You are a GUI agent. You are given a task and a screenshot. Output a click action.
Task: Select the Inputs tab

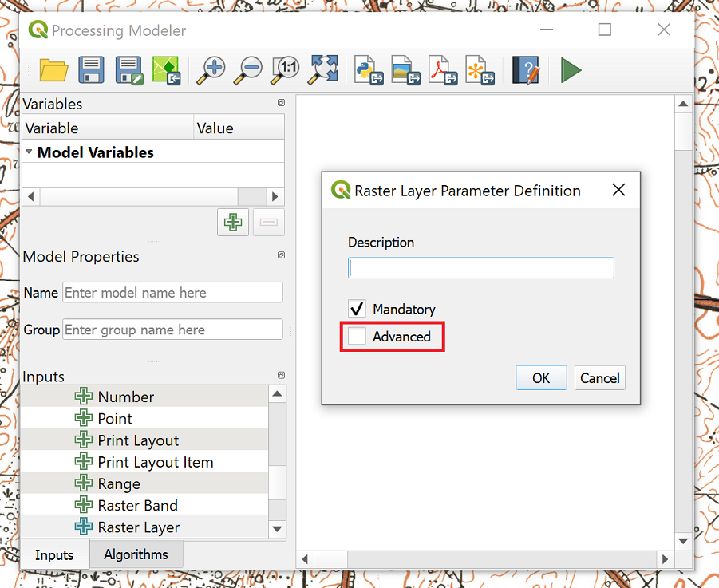click(54, 555)
